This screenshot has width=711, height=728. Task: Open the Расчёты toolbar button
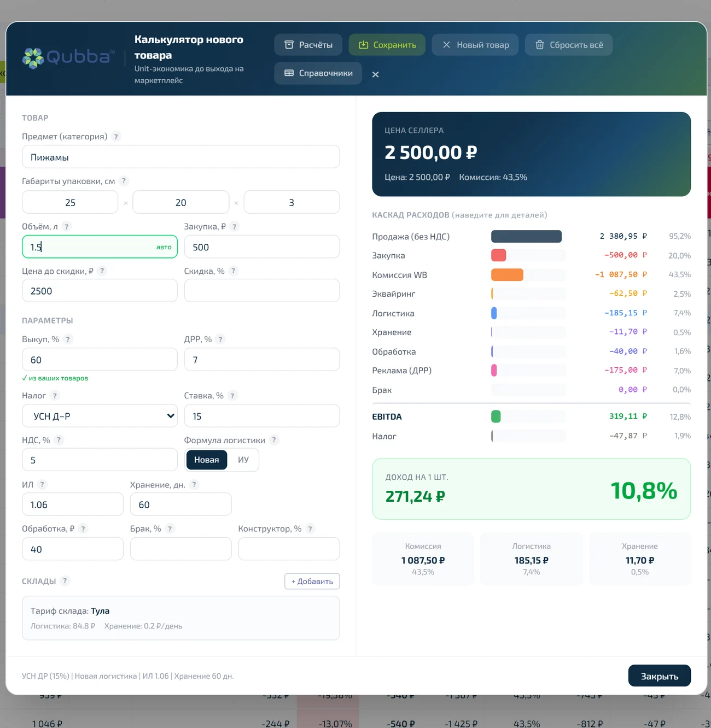click(x=308, y=45)
